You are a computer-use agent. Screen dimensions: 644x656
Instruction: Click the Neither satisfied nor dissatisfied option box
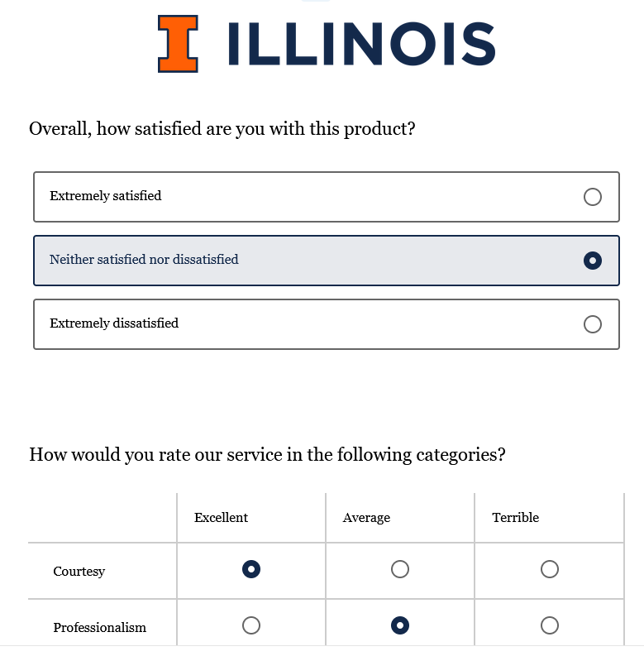(327, 261)
